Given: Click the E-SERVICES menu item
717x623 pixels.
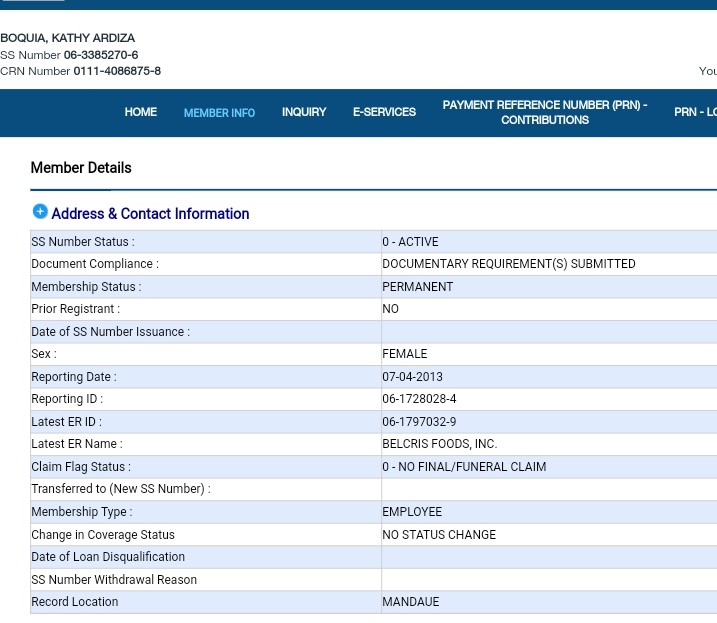Looking at the screenshot, I should pos(384,112).
